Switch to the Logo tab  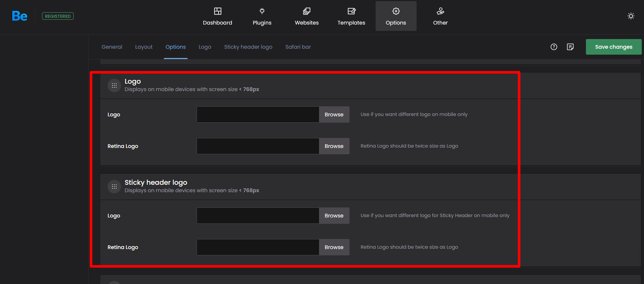click(205, 47)
